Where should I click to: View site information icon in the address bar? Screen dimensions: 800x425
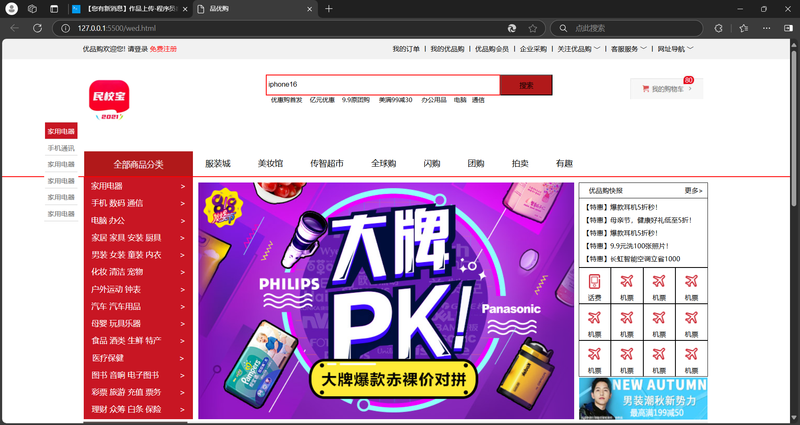click(x=65, y=29)
